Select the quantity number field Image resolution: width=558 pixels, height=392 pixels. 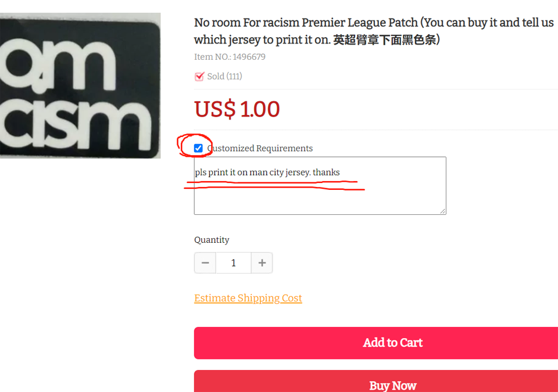[233, 263]
